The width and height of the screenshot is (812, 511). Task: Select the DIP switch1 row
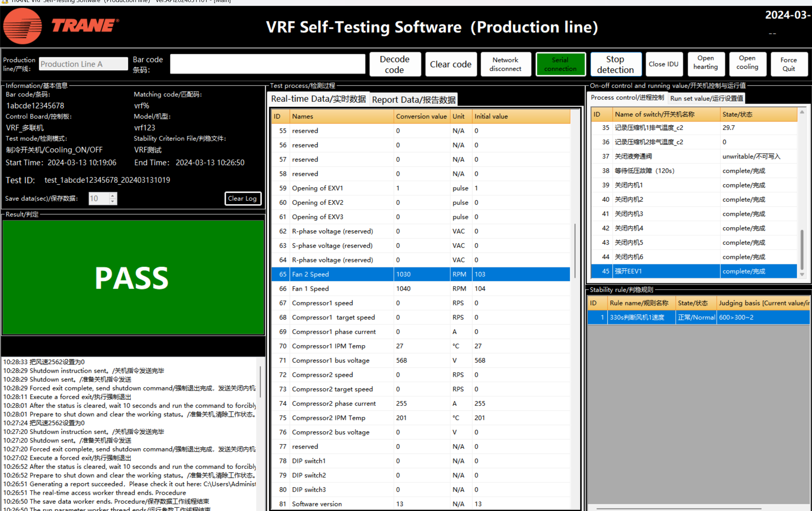421,461
